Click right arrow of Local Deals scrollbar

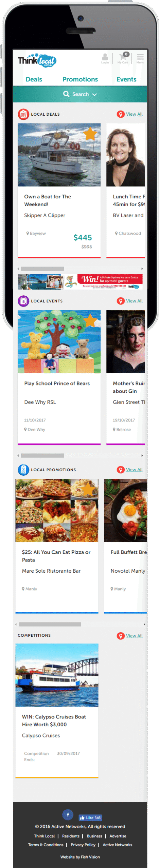[142, 269]
